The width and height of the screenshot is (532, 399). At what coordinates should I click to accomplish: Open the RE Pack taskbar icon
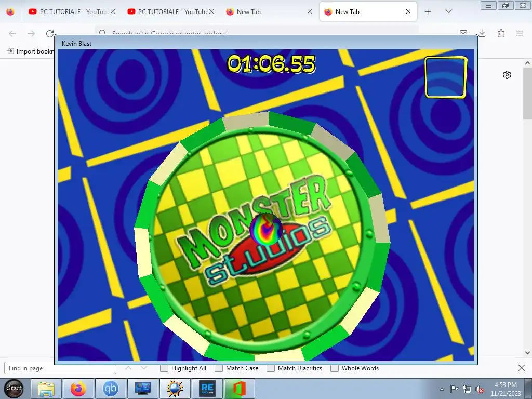pos(207,389)
